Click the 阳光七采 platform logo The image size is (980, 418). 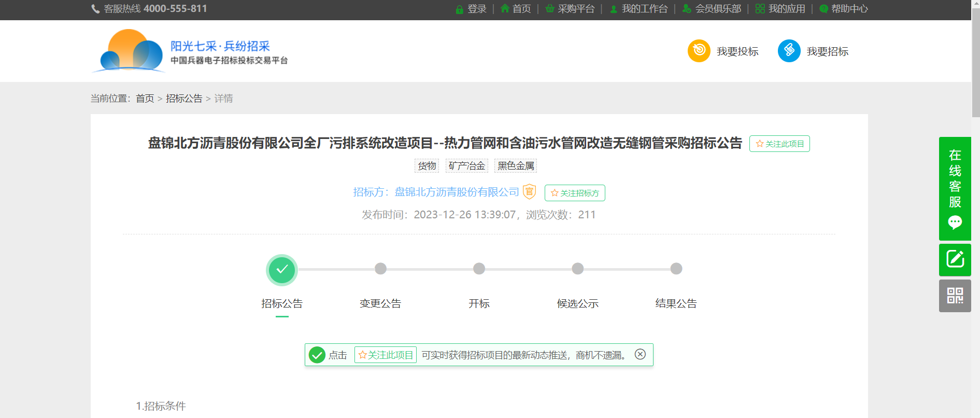pos(190,51)
